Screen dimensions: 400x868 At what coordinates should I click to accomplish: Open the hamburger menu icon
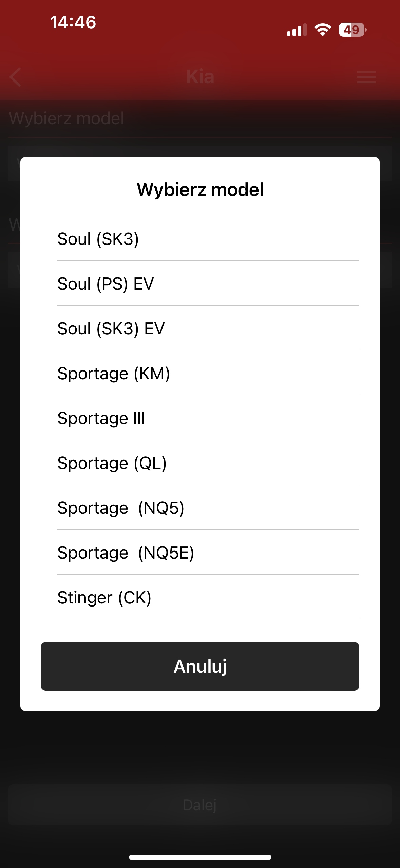pyautogui.click(x=366, y=77)
